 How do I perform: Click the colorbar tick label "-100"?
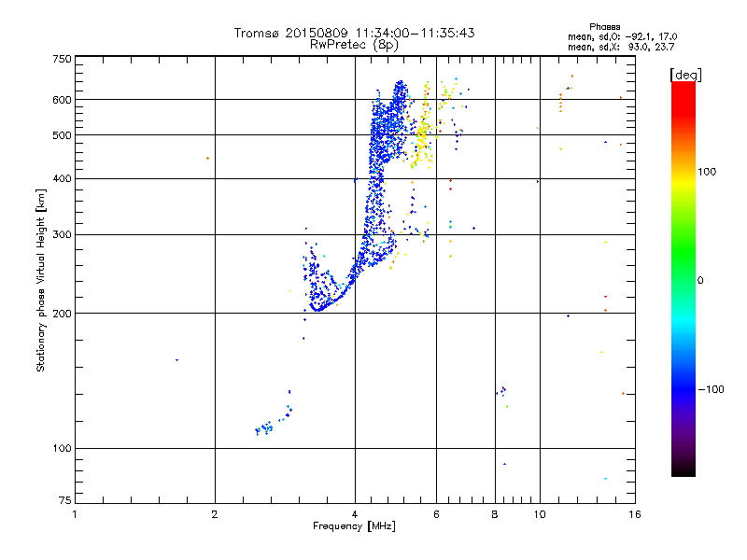click(711, 389)
